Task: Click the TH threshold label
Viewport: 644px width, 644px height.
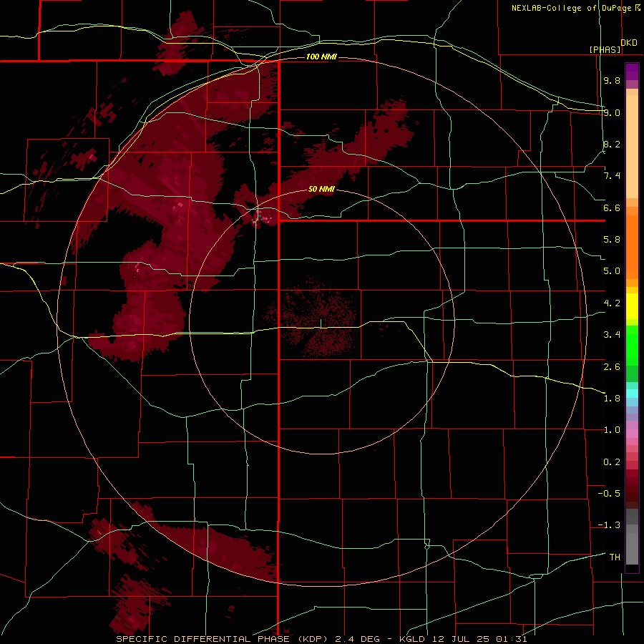Action: pos(615,557)
